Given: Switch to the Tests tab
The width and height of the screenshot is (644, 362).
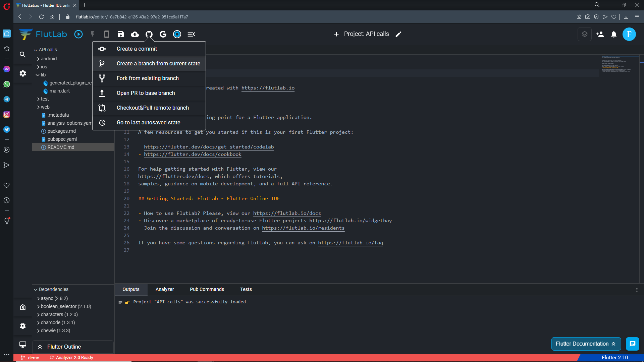Looking at the screenshot, I should (x=246, y=289).
